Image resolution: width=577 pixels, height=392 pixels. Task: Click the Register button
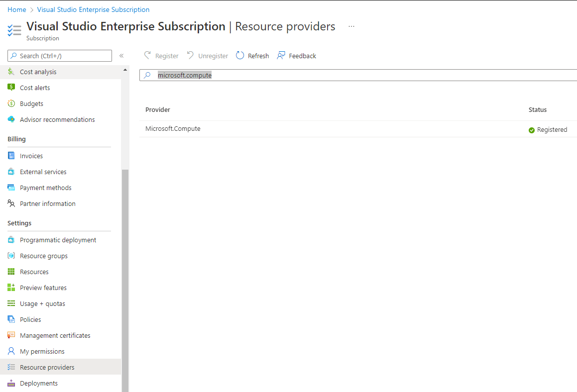click(161, 56)
